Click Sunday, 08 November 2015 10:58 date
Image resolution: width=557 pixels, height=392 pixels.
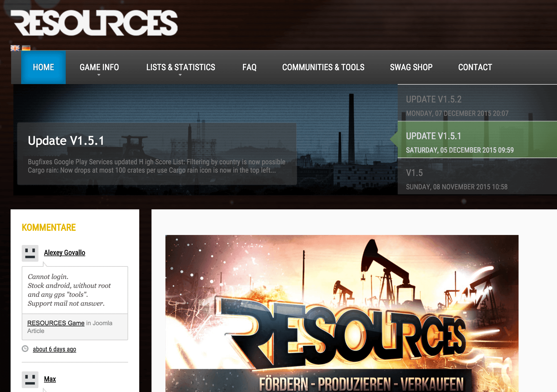coord(457,187)
